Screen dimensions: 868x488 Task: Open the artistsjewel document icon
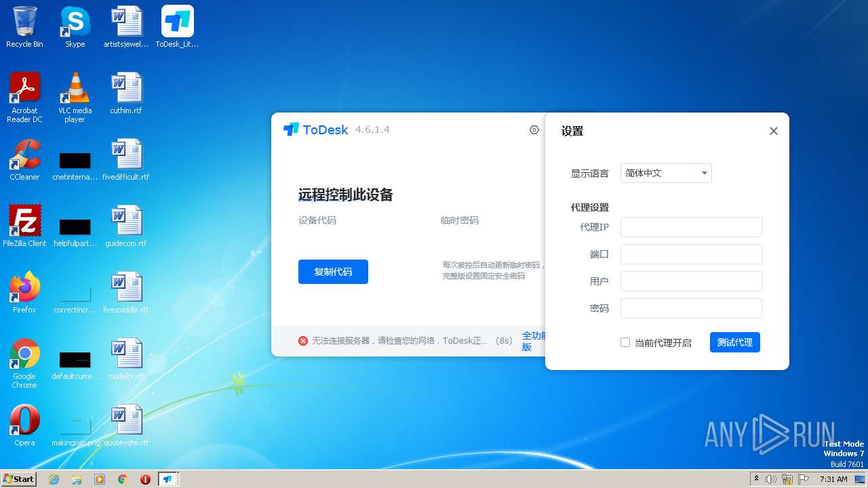(126, 27)
